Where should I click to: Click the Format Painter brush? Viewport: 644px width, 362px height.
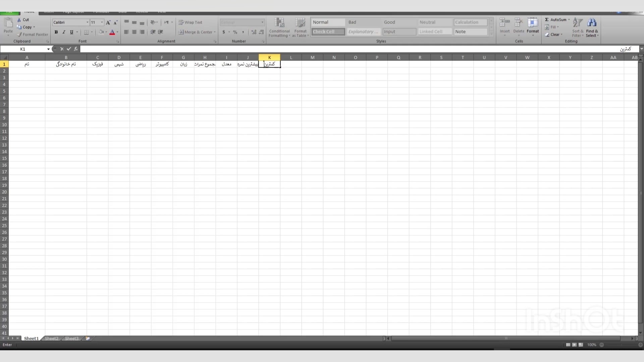pyautogui.click(x=19, y=35)
